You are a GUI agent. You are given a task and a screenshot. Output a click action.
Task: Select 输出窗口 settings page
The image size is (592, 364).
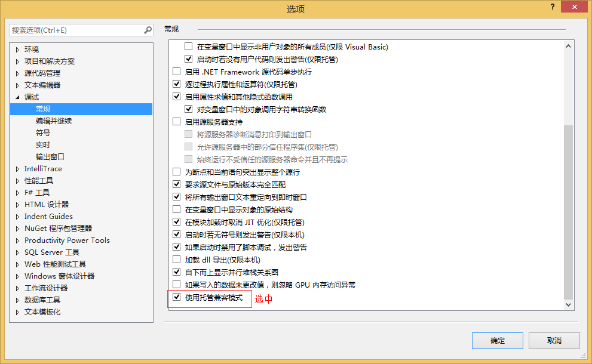50,157
